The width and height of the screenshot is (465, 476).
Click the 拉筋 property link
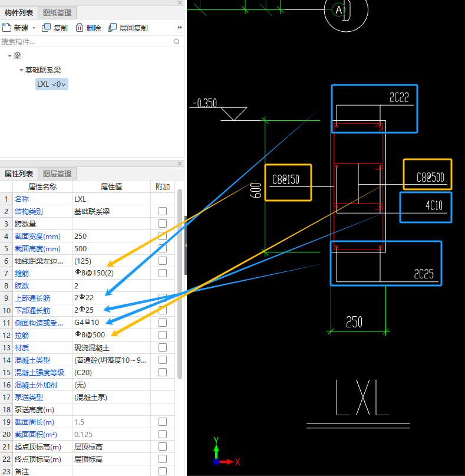(22, 336)
